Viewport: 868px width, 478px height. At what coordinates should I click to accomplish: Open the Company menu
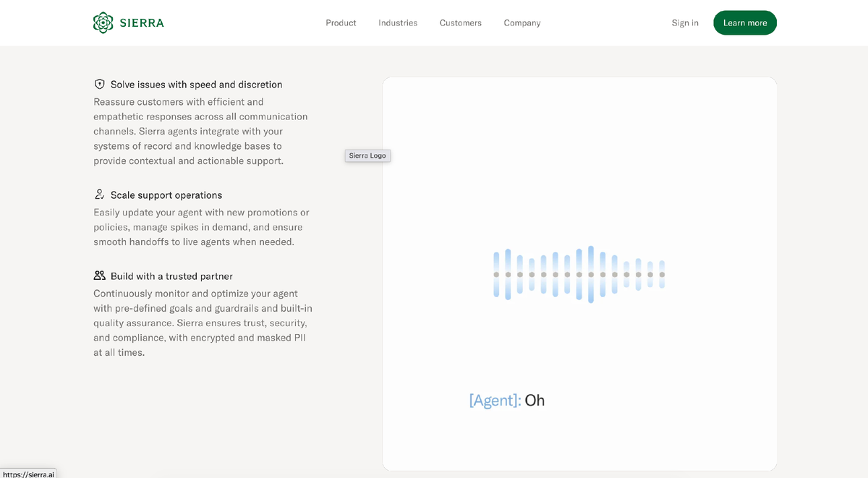522,23
